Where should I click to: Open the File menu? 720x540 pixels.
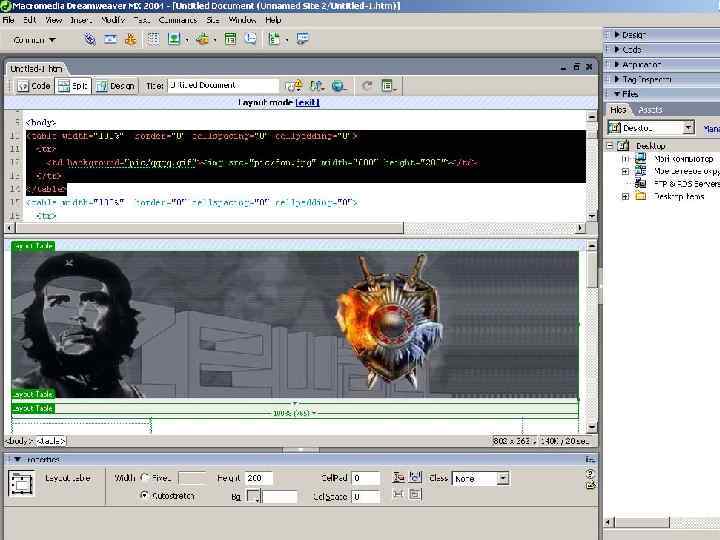pos(8,20)
